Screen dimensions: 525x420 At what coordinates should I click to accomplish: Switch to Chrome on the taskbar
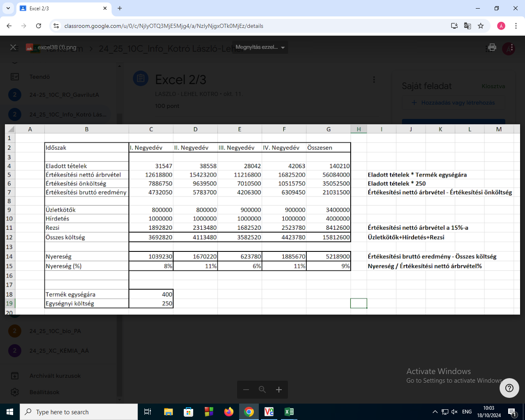(249, 412)
